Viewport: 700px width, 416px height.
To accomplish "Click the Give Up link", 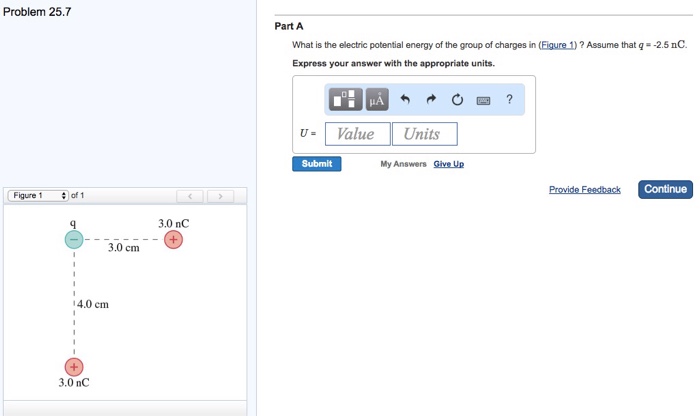I will 448,164.
